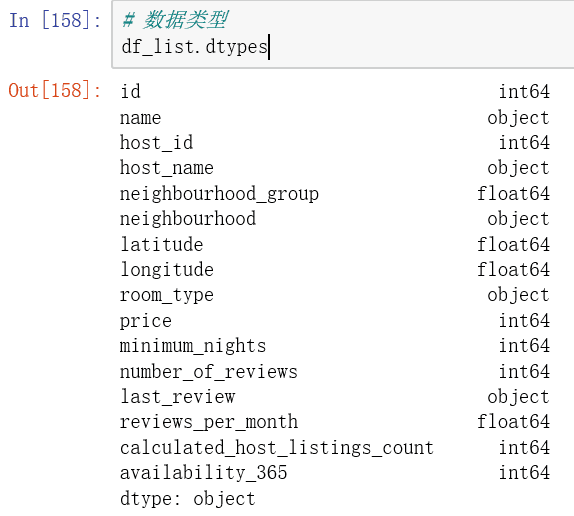
Task: Click the Chinese comment line in the cell
Action: click(175, 20)
